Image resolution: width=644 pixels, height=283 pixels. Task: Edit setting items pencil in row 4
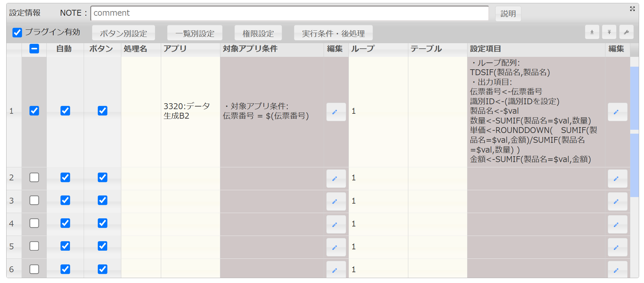(x=618, y=224)
